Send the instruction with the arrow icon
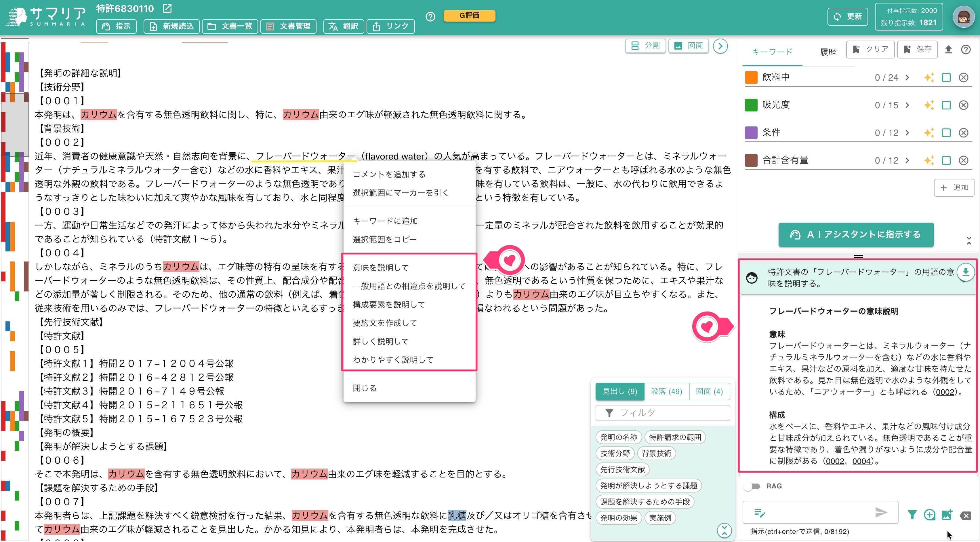This screenshot has width=980, height=542. point(881,513)
